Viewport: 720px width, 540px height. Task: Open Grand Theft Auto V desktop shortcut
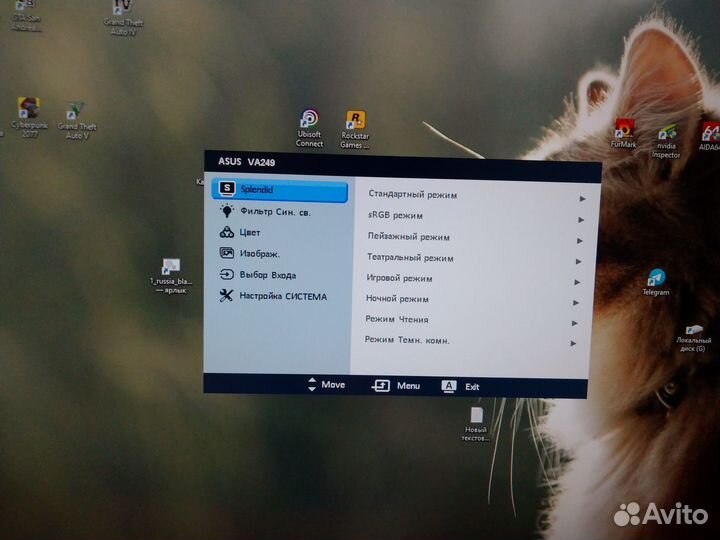[x=77, y=120]
